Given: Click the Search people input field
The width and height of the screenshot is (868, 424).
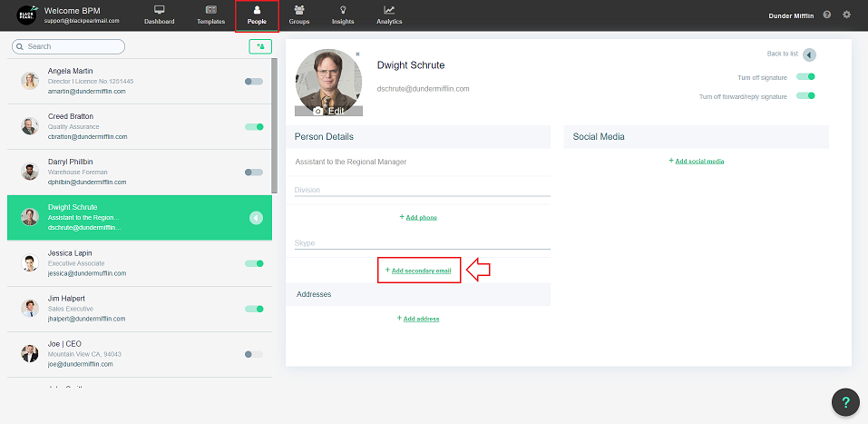Looking at the screenshot, I should (71, 46).
